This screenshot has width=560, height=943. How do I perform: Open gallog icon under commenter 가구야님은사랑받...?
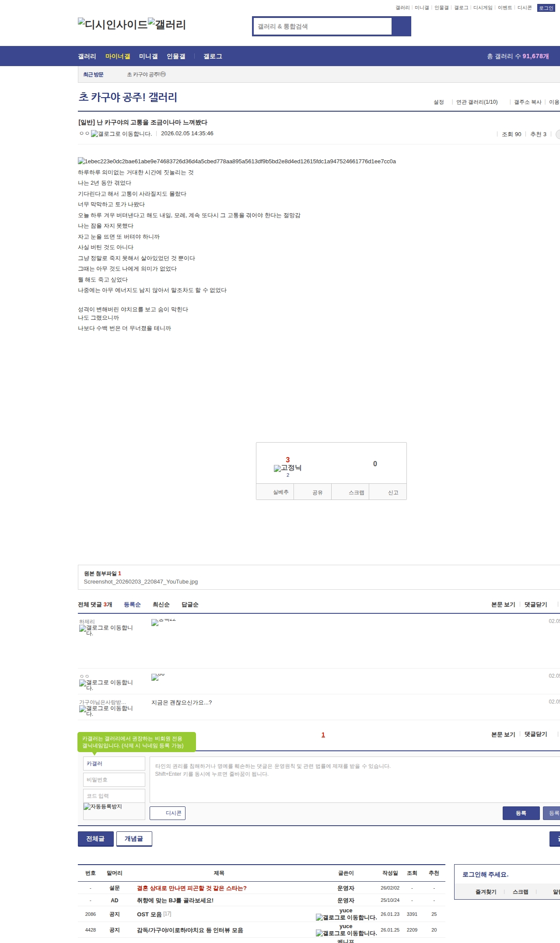click(106, 711)
